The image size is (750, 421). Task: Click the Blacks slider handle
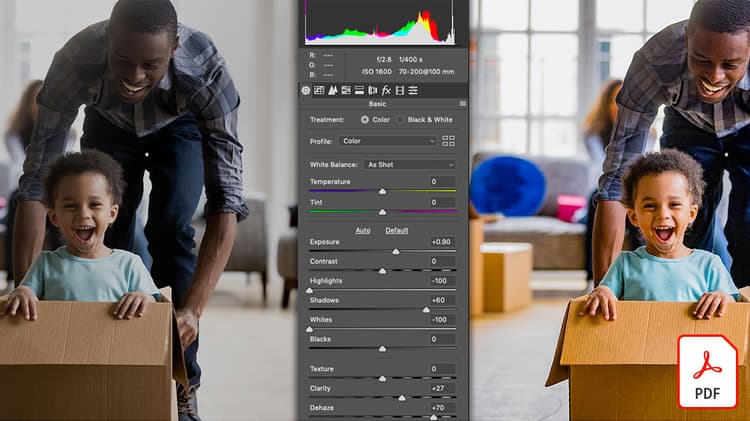point(382,349)
